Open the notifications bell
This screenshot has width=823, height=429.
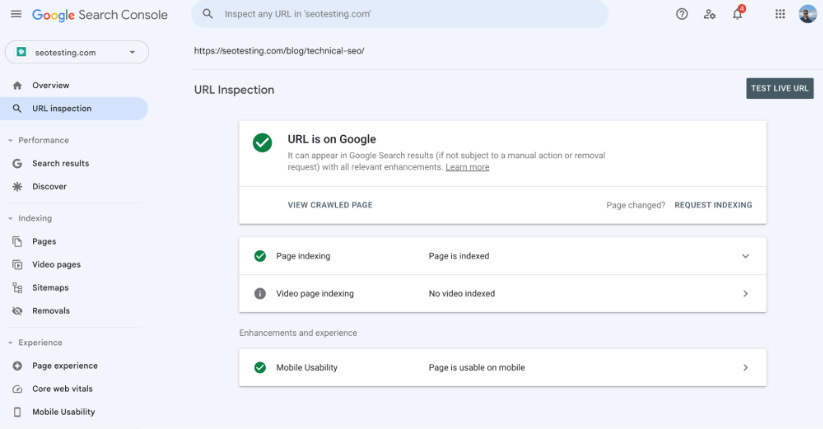pyautogui.click(x=737, y=14)
